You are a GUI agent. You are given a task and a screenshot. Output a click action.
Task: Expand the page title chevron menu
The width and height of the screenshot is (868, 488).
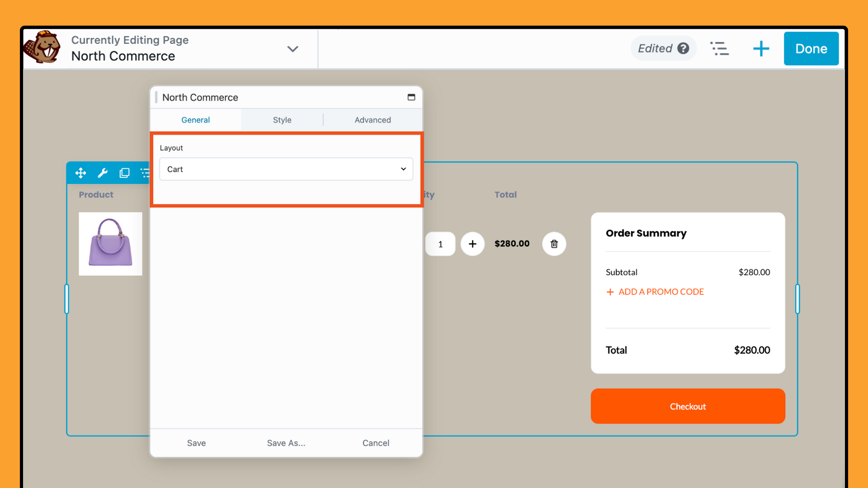point(292,49)
